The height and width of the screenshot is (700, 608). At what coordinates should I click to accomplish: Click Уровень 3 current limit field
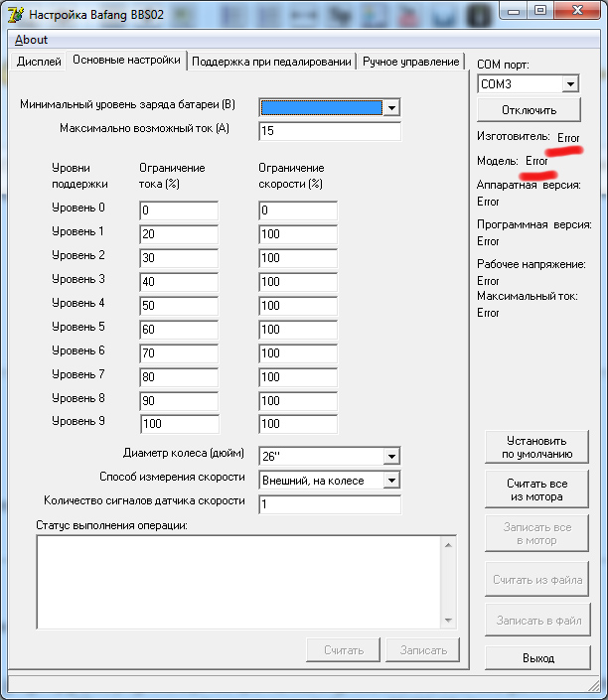(x=179, y=282)
